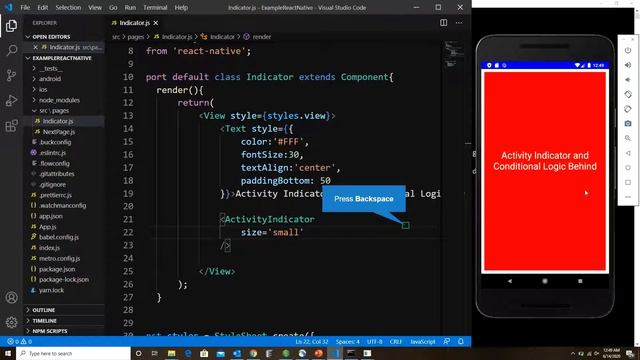Expand the ios folder
Screen dimensions: 640x360
pos(43,89)
